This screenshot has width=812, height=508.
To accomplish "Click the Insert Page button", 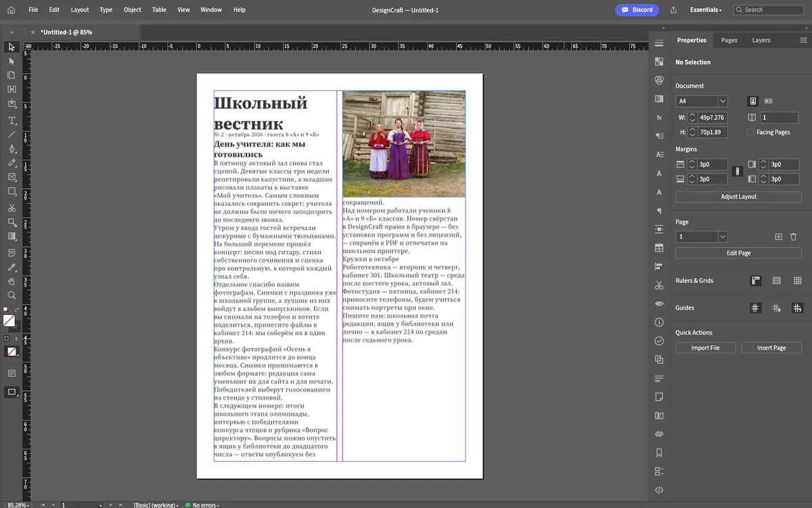I will [x=771, y=347].
